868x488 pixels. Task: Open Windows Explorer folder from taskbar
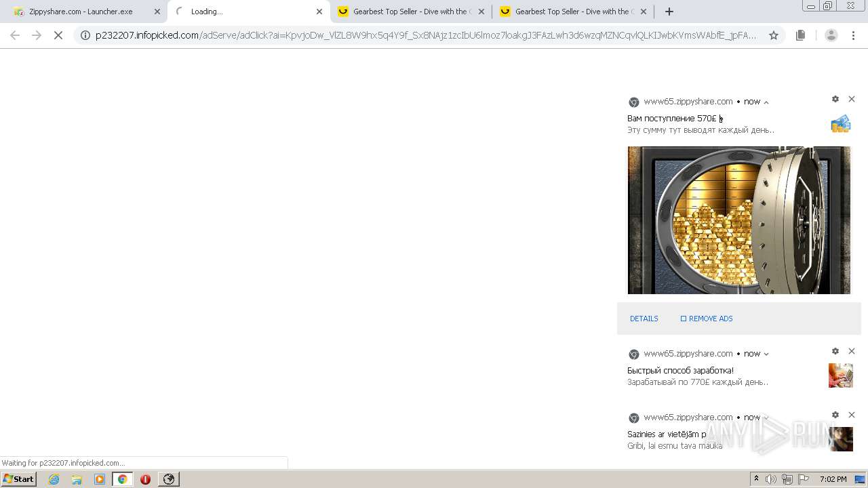point(77,479)
